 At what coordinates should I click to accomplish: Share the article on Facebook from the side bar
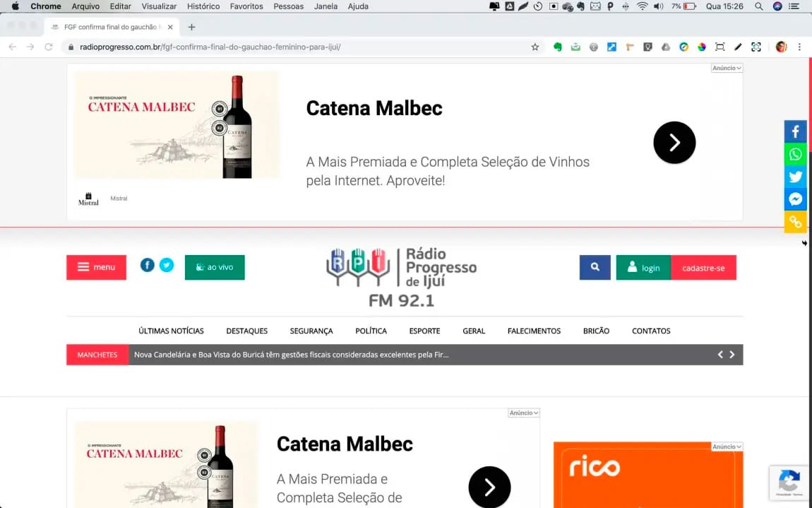796,131
